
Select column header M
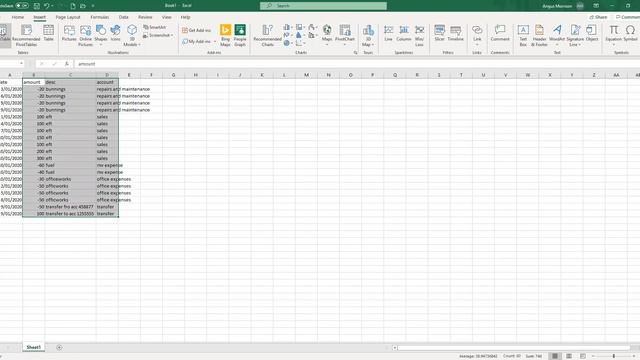306,75
